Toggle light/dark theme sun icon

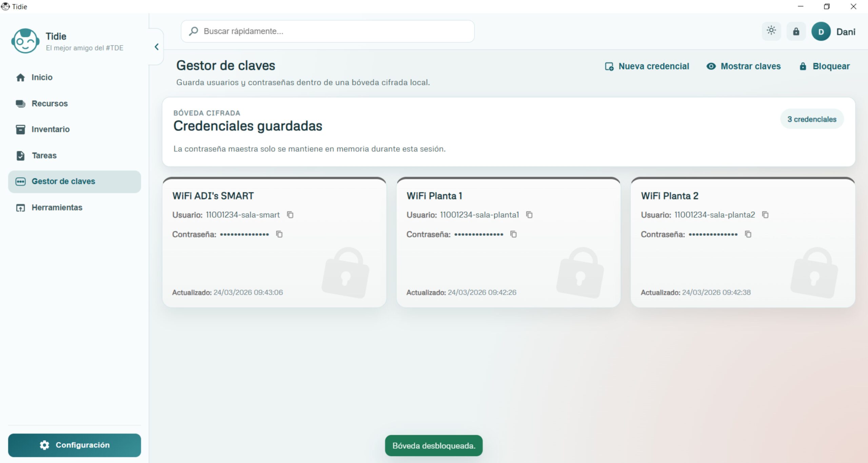point(771,31)
